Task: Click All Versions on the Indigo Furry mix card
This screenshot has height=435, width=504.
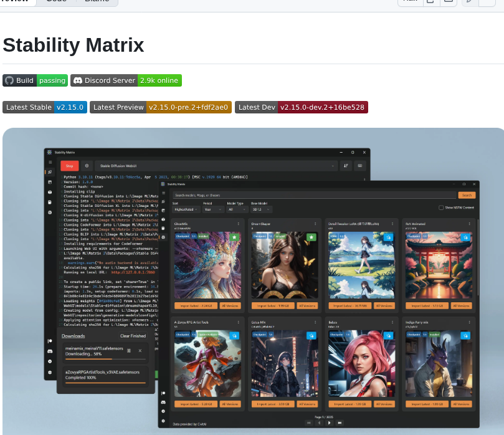Action: point(461,404)
